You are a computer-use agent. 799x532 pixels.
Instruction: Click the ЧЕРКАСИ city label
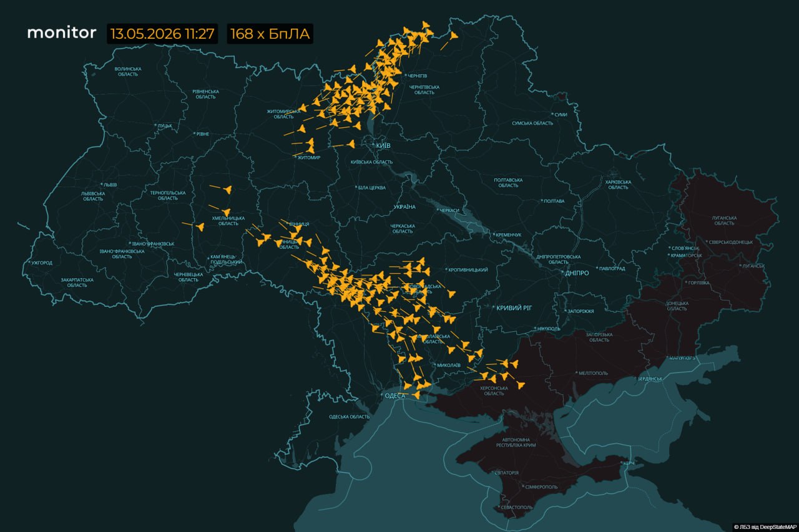point(449,210)
